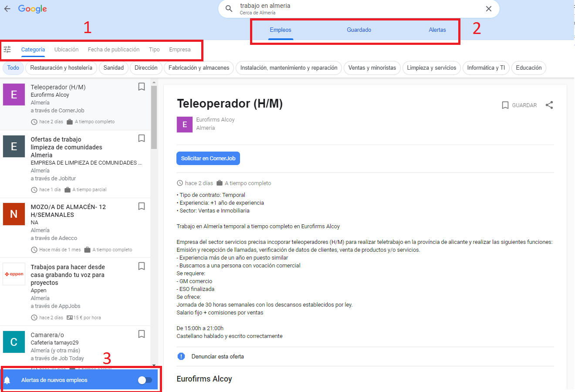
Task: Bookmark the Camarera/o listing
Action: click(142, 334)
